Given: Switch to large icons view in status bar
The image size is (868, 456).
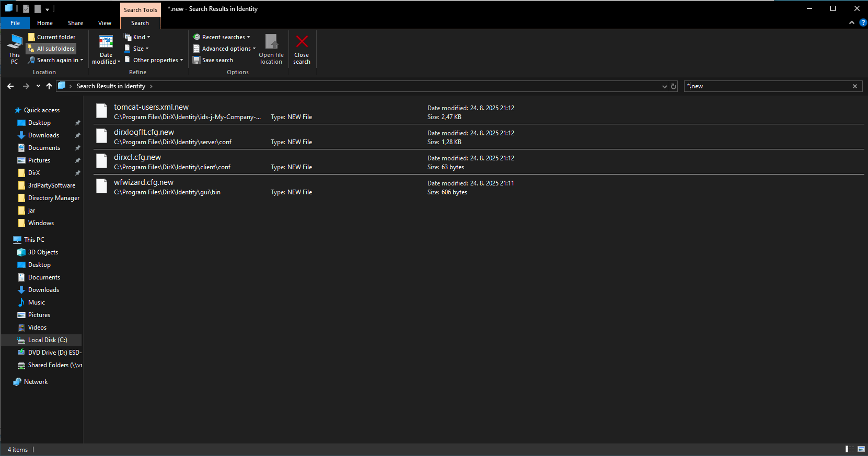Looking at the screenshot, I should (861, 449).
